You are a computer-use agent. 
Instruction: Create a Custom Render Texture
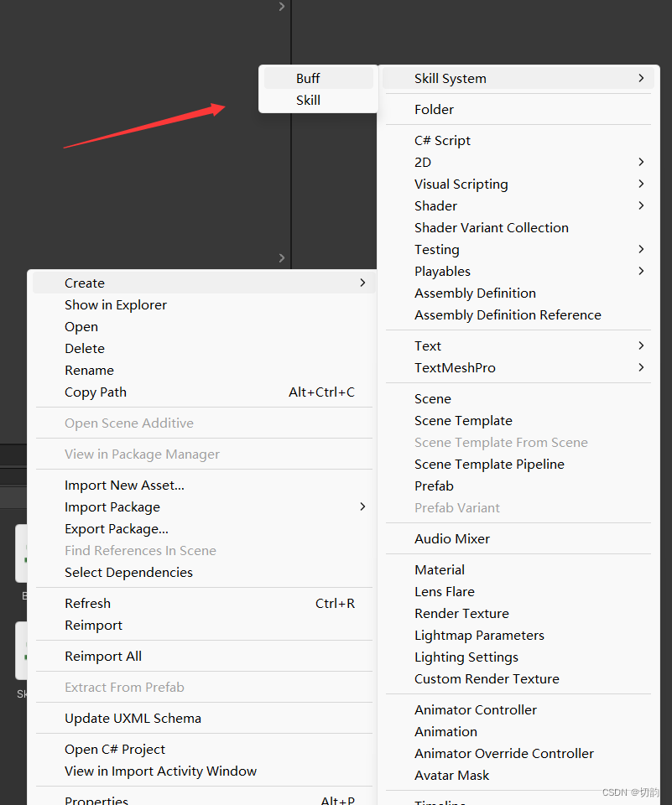(518, 678)
